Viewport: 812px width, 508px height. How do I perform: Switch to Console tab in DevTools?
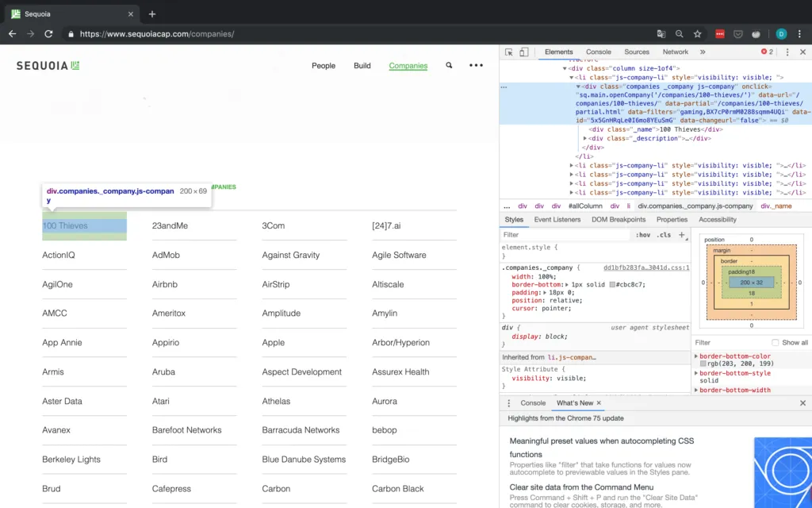click(599, 52)
